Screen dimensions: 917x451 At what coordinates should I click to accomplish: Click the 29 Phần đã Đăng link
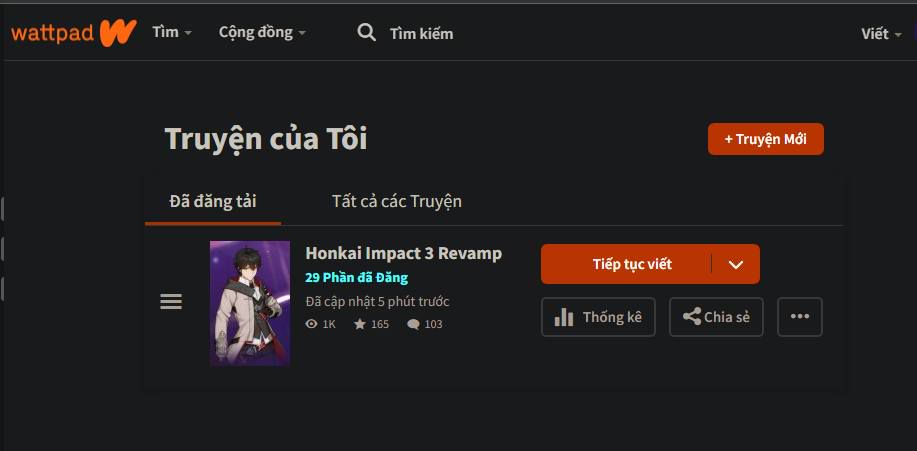pyautogui.click(x=357, y=277)
